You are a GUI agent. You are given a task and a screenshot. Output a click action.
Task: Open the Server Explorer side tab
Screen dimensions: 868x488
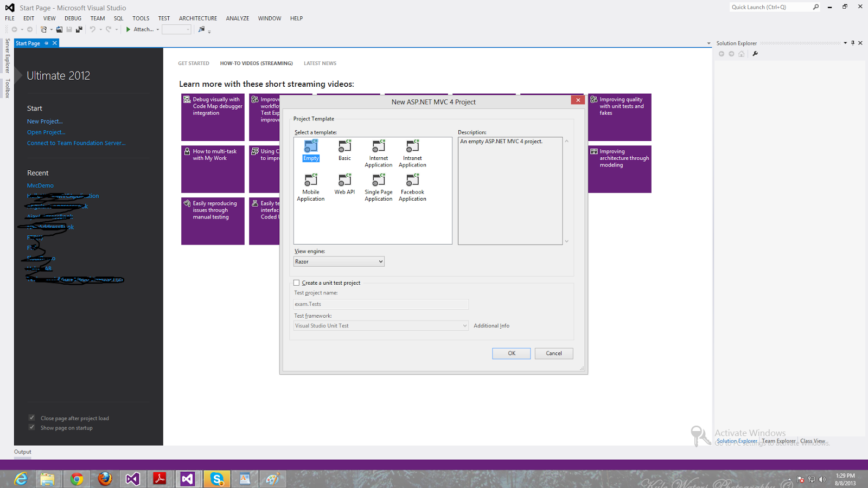coord(7,56)
